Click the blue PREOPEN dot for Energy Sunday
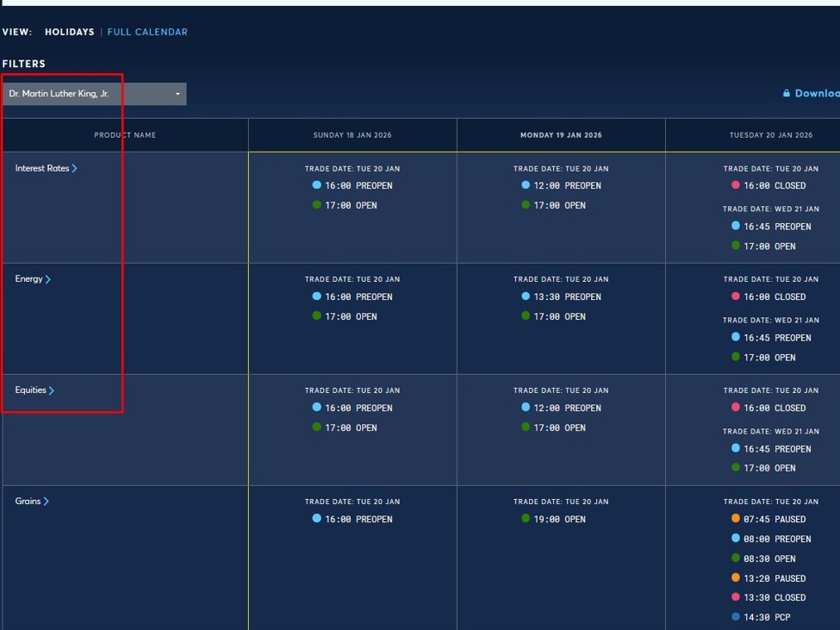Image resolution: width=840 pixels, height=630 pixels. [x=315, y=296]
